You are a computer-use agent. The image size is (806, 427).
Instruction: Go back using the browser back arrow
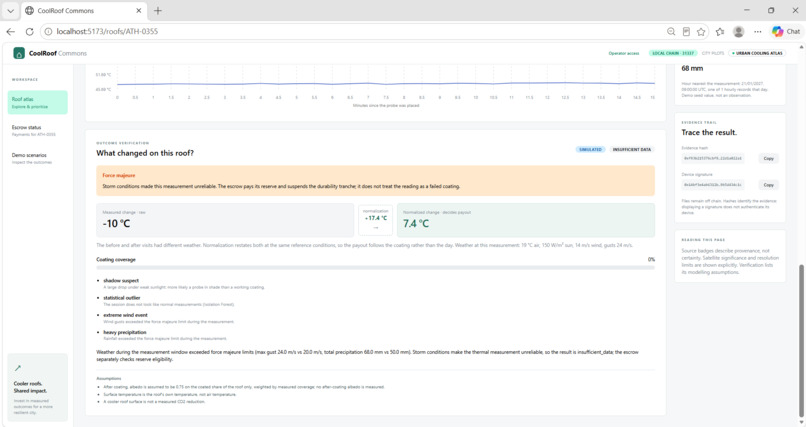11,31
